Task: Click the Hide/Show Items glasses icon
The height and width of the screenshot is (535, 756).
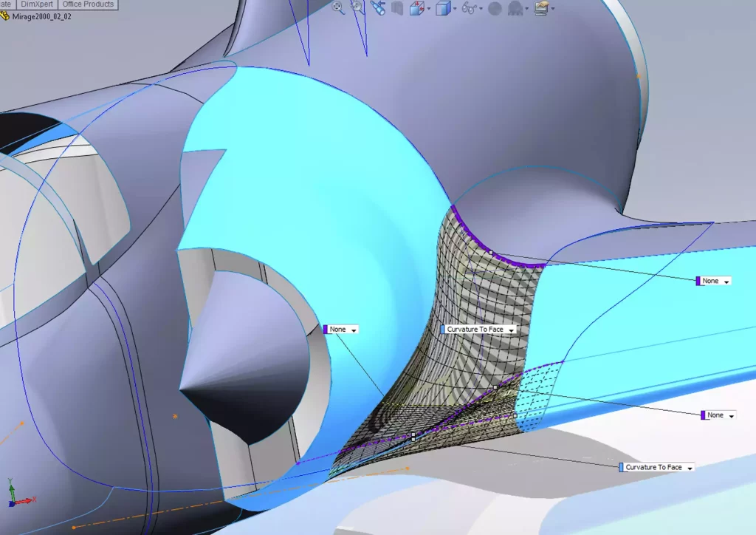Action: [469, 9]
